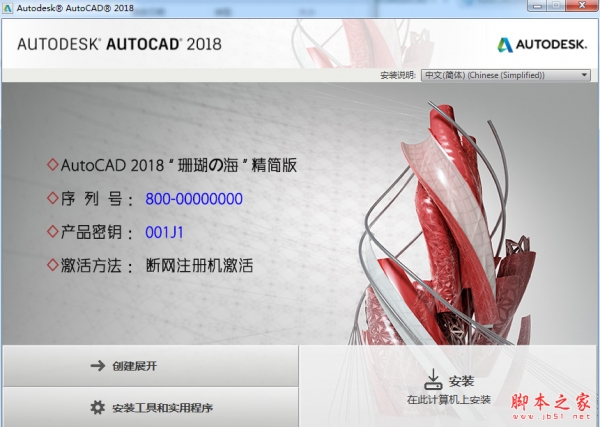Click the 创建展开 deployment button

click(150, 366)
